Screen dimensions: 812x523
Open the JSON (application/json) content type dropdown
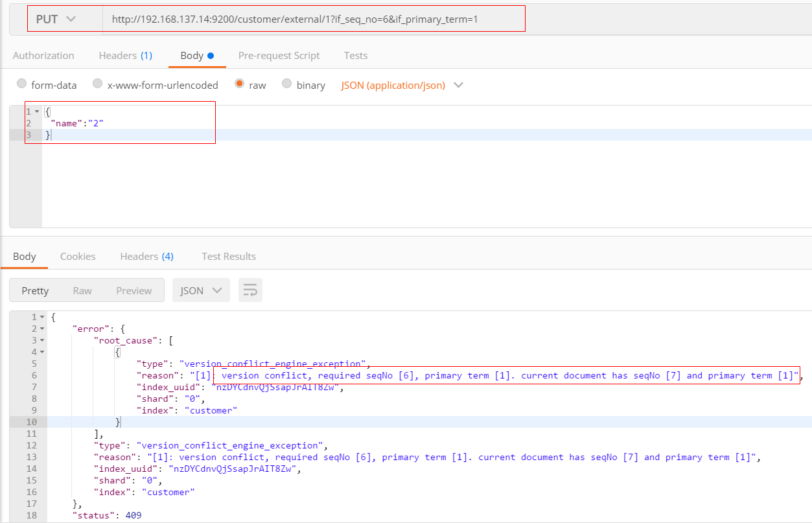coord(402,85)
